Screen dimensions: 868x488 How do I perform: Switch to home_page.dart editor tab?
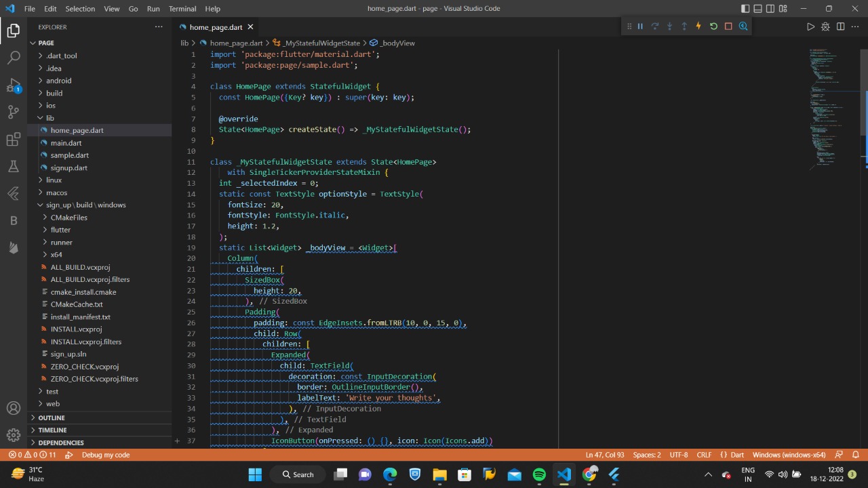(215, 27)
